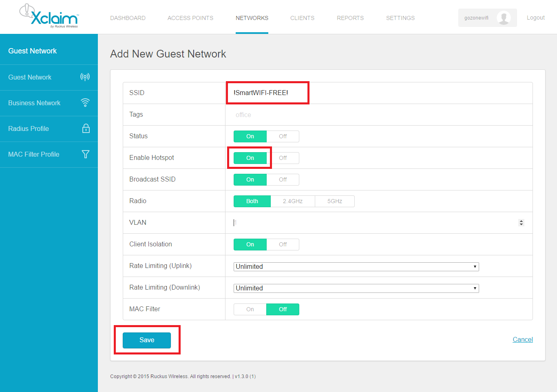Turn MAC Filter On
The height and width of the screenshot is (392, 557).
coord(250,309)
